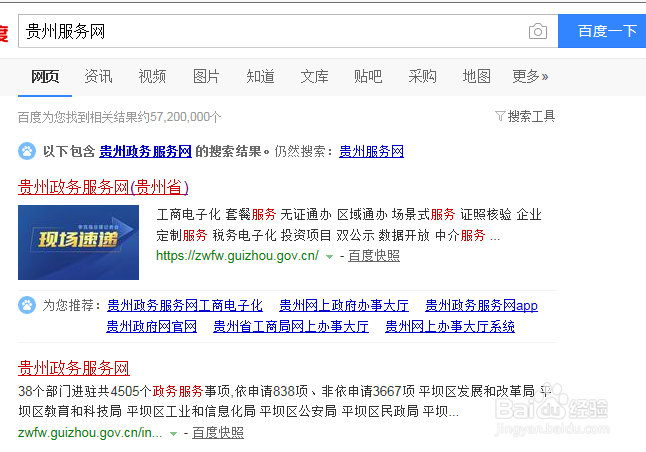Open recommendation 贵州省工商局网上办事大厅
This screenshot has width=646, height=452.
tap(291, 327)
